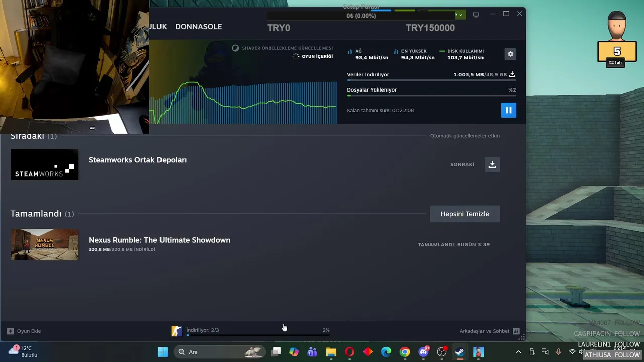This screenshot has height=362, width=644.
Task: Launch Copilot from taskbar
Action: tap(294, 352)
